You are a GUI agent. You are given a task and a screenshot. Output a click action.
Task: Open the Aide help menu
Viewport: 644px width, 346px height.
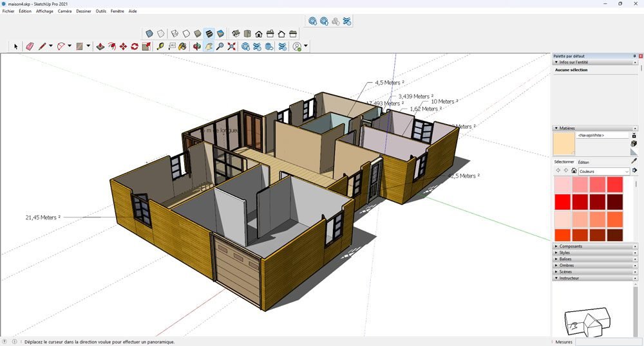[133, 11]
